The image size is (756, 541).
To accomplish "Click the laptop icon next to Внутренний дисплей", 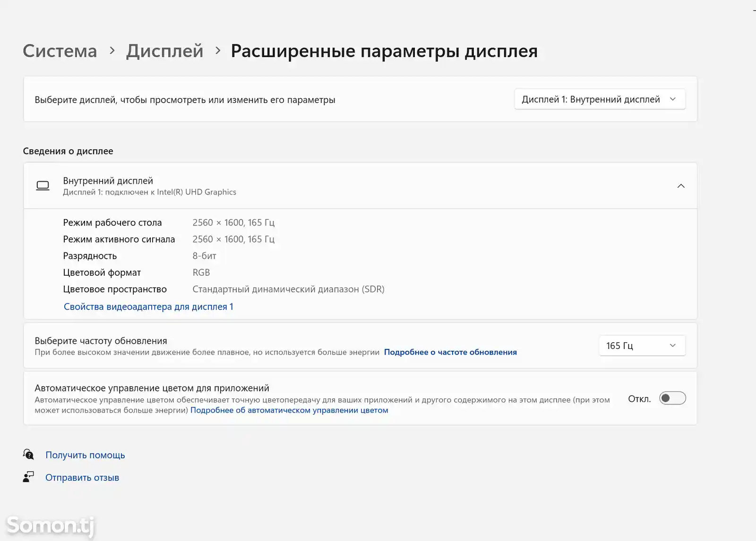I will 43,186.
